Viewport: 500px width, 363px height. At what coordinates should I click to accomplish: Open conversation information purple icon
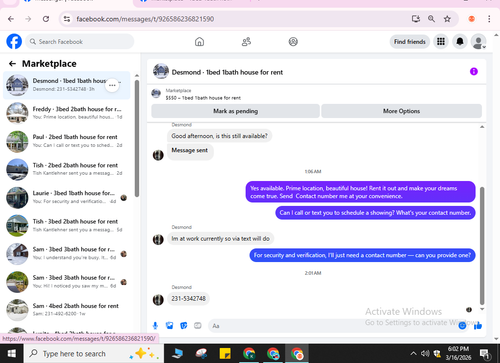(x=474, y=72)
